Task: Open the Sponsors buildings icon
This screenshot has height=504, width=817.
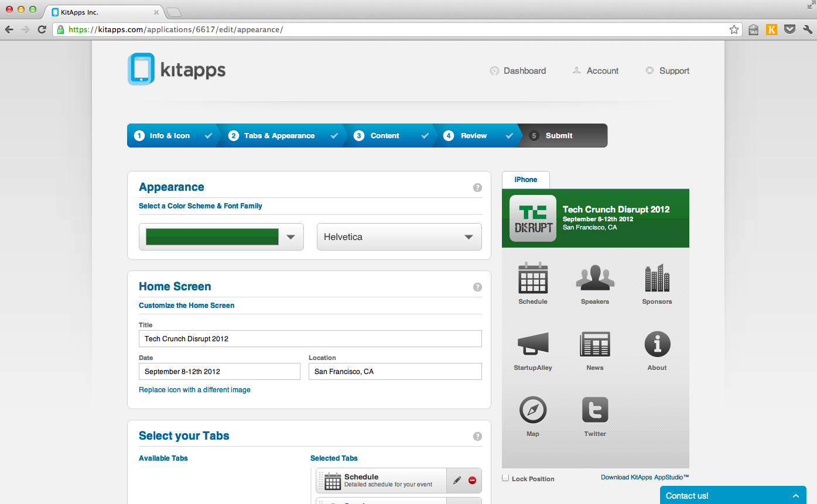Action: pyautogui.click(x=657, y=279)
